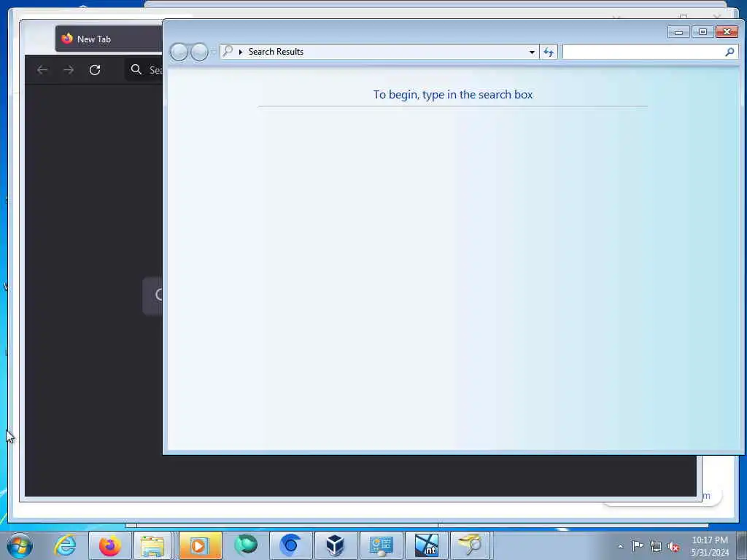Image resolution: width=747 pixels, height=560 pixels.
Task: Open the clock showing 10:17 PM
Action: 710,546
